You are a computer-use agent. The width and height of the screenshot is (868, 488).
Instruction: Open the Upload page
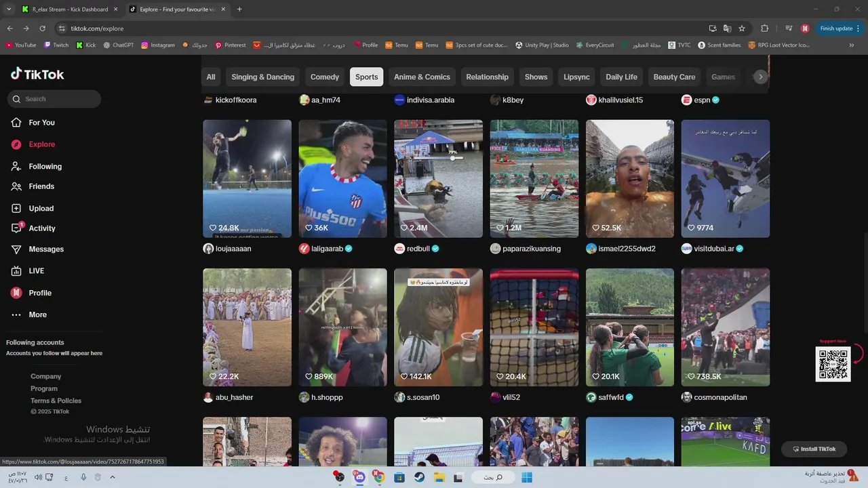pyautogui.click(x=41, y=209)
